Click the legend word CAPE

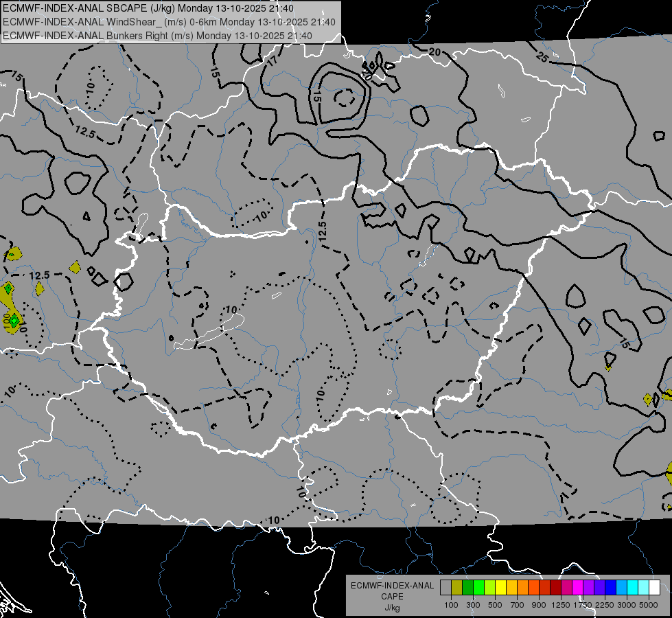point(392,597)
